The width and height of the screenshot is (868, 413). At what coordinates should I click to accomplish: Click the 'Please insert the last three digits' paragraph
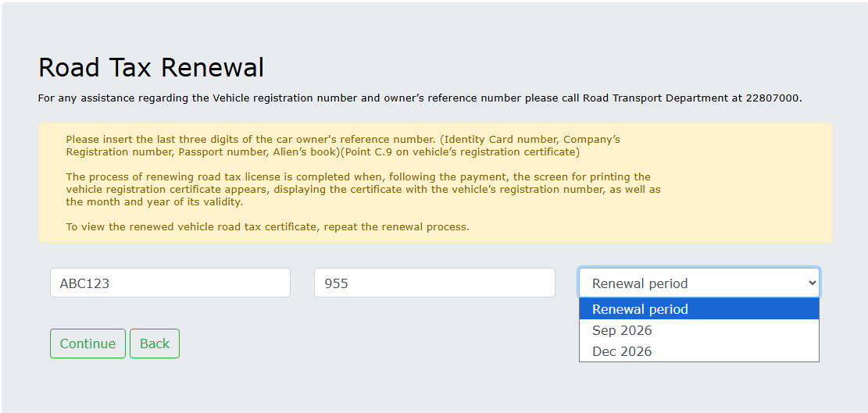tap(343, 145)
